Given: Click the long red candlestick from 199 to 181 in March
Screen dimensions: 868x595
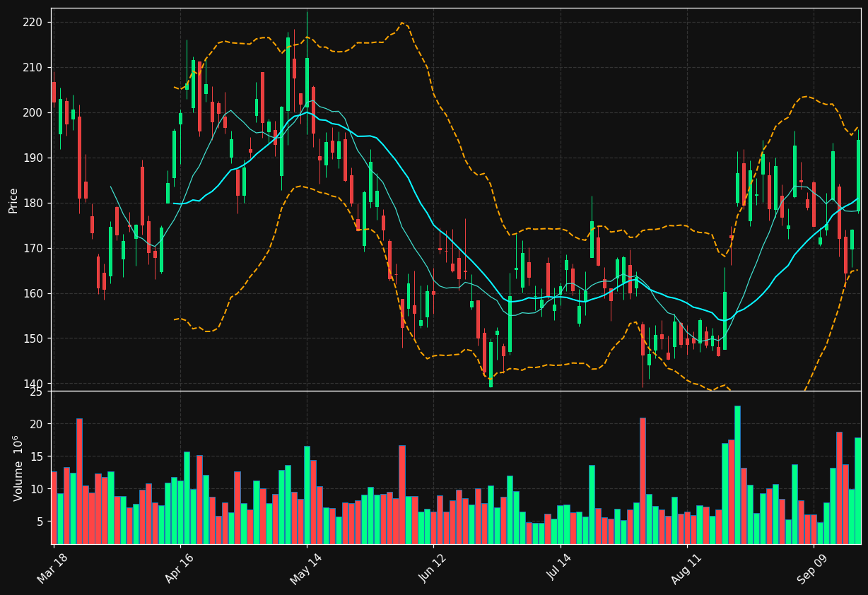Looking at the screenshot, I should pyautogui.click(x=79, y=158).
